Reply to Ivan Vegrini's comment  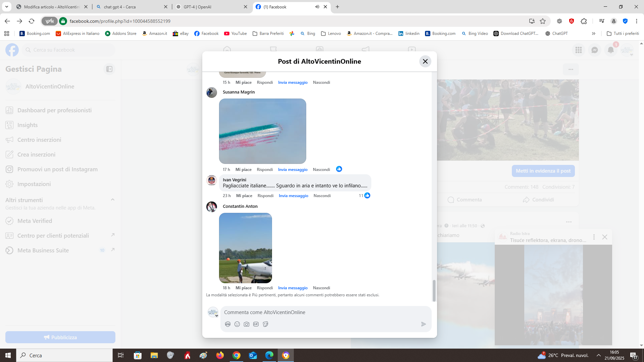coord(265,196)
